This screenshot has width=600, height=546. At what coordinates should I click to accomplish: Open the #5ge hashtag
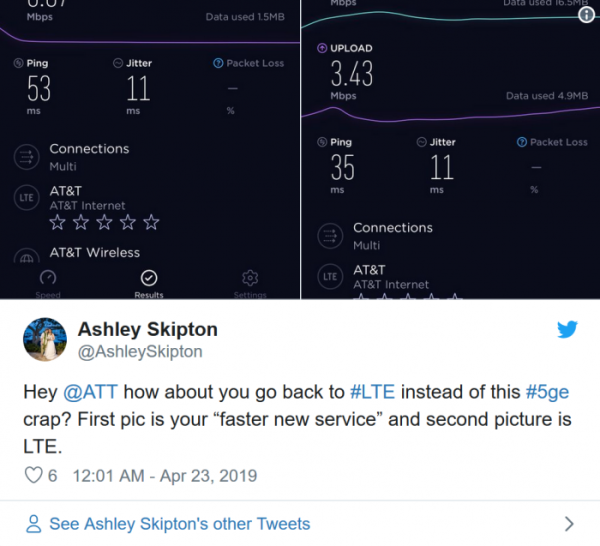pyautogui.click(x=547, y=392)
